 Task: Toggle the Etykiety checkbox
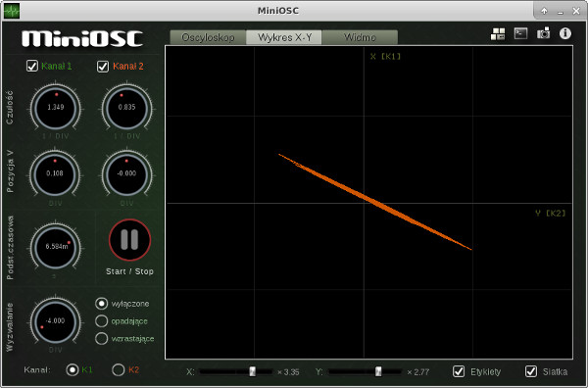(x=459, y=371)
